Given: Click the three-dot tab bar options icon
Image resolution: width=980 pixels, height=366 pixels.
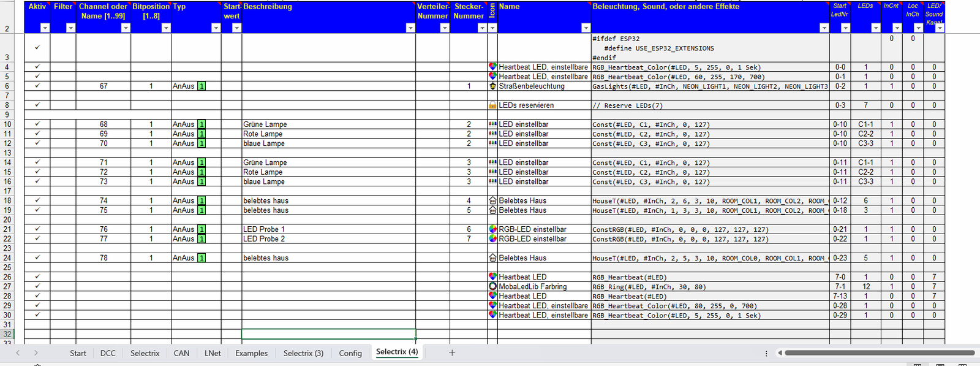Looking at the screenshot, I should [766, 353].
